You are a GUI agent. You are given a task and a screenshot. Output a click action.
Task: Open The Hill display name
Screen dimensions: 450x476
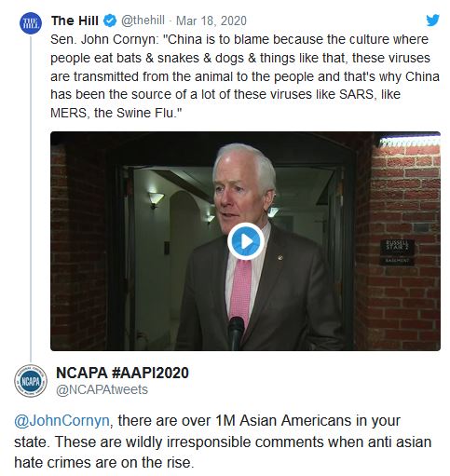click(75, 20)
